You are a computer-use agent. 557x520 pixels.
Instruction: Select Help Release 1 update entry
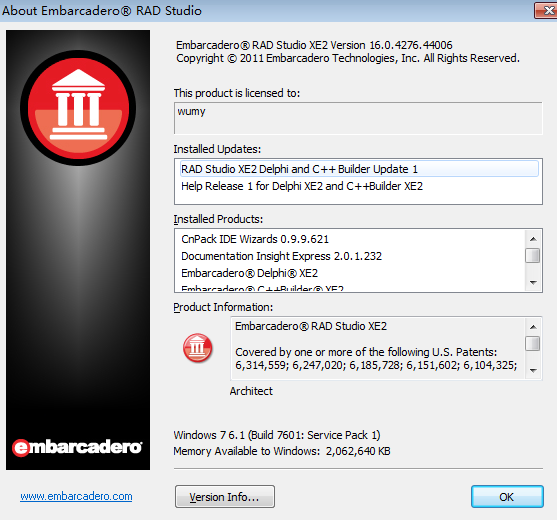pos(359,186)
